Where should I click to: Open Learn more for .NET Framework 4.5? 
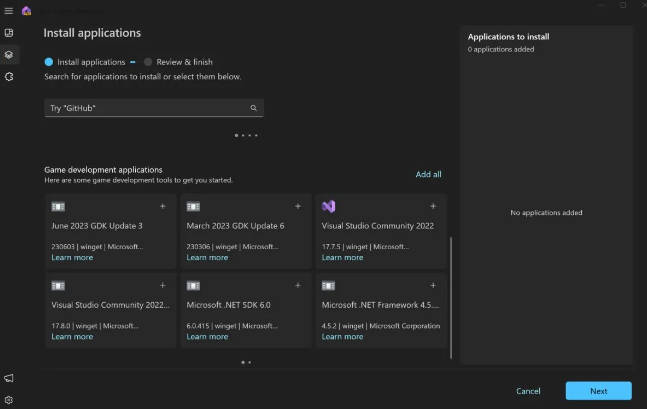click(x=342, y=337)
